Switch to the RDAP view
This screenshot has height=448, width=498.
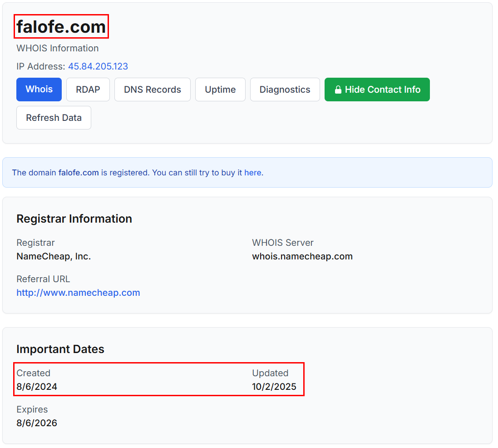coord(88,90)
